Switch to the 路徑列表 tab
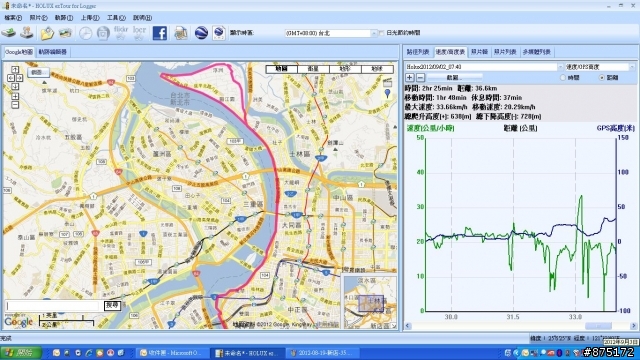This screenshot has height=360, width=640. click(x=418, y=52)
